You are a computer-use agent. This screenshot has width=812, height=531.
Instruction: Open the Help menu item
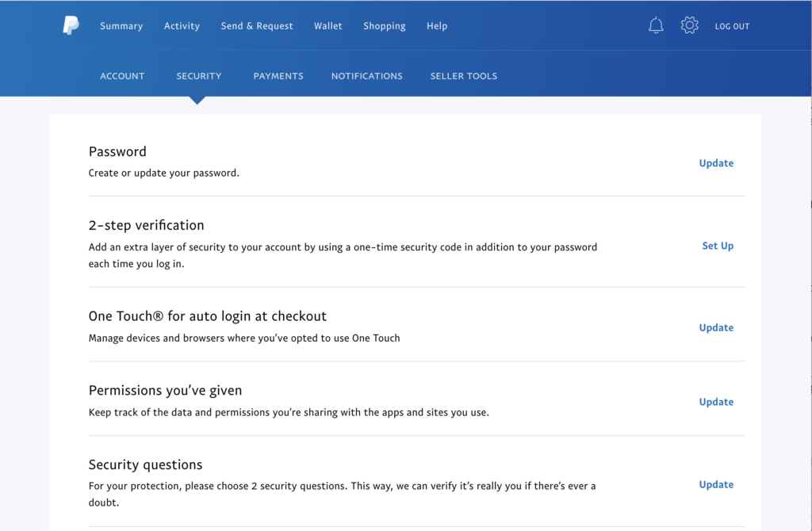pos(437,26)
